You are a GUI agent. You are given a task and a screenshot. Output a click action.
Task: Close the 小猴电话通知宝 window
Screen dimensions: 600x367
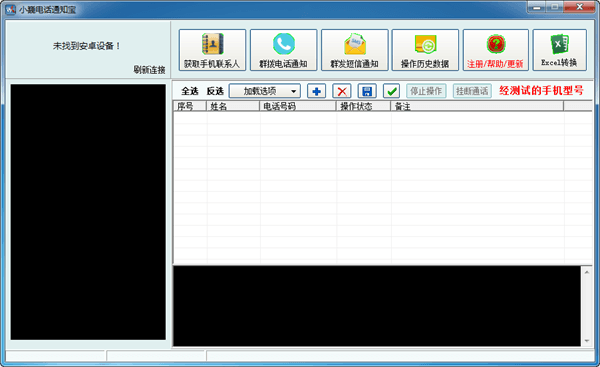(580, 7)
